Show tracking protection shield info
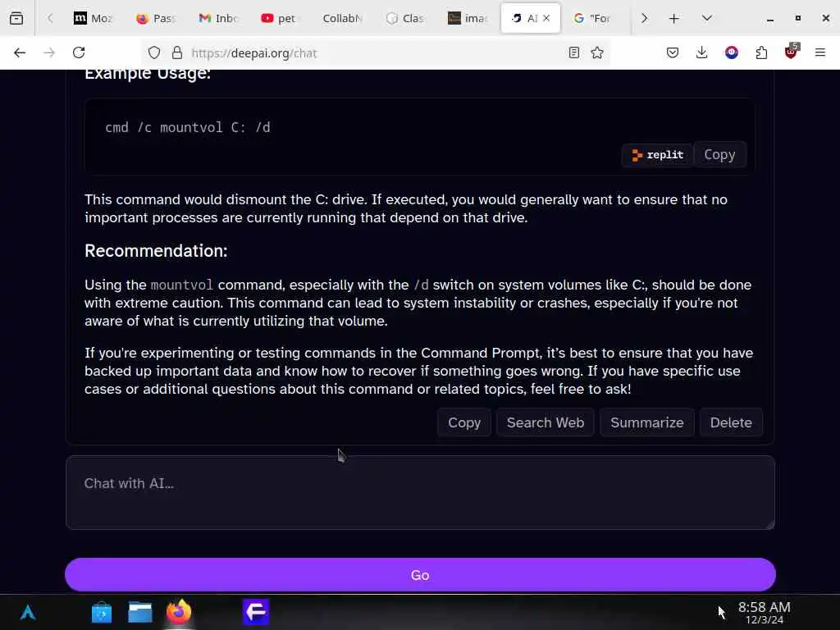Image resolution: width=840 pixels, height=630 pixels. 154,53
